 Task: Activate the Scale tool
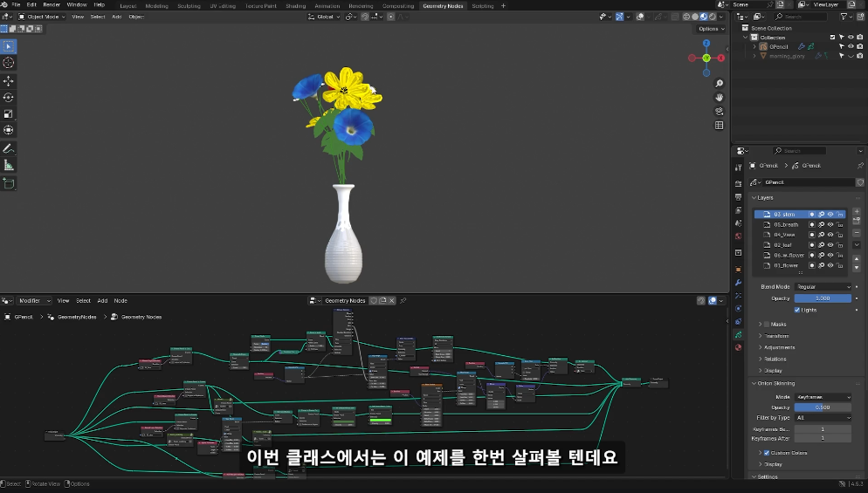9,113
